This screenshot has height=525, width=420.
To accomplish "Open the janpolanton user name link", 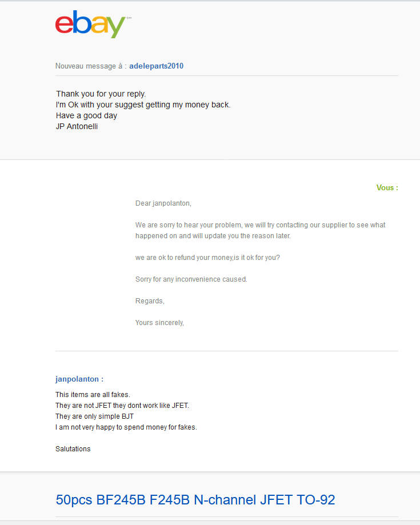I will tap(78, 379).
